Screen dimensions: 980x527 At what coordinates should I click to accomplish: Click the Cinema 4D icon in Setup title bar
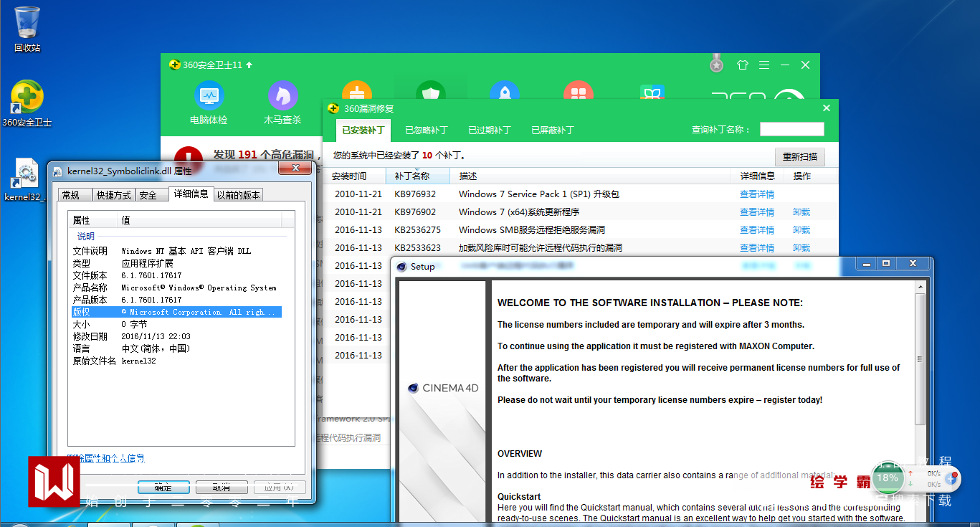point(401,266)
